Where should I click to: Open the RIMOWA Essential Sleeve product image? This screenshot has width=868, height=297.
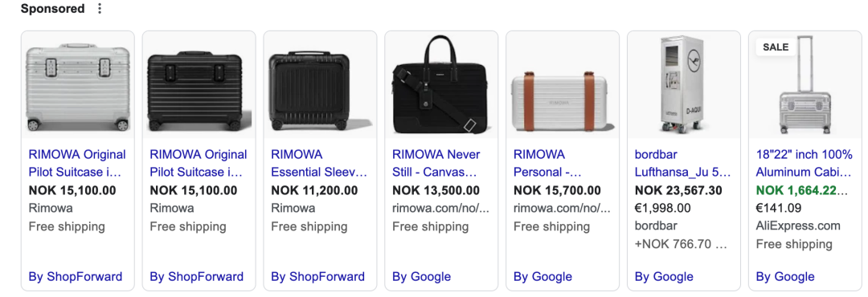click(x=320, y=84)
